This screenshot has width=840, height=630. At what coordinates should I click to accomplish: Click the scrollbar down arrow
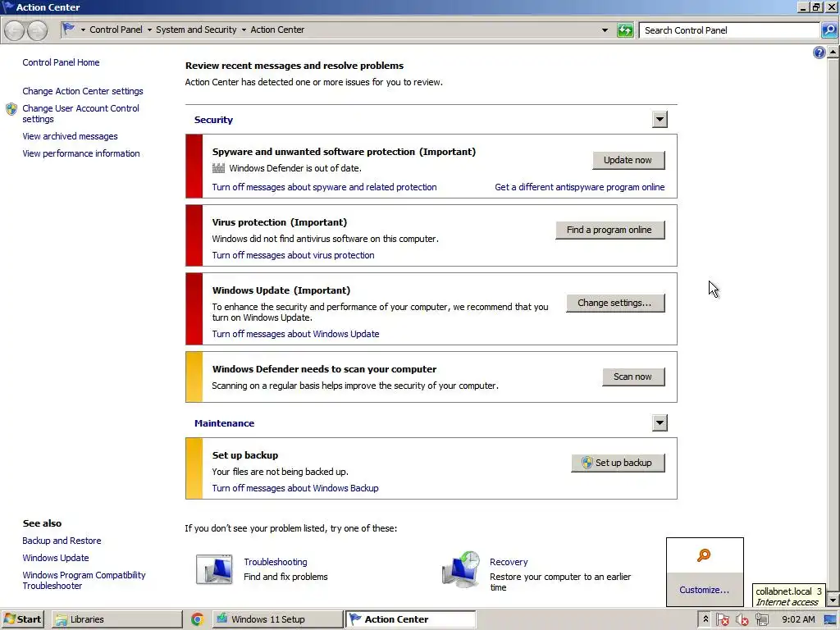click(x=833, y=600)
